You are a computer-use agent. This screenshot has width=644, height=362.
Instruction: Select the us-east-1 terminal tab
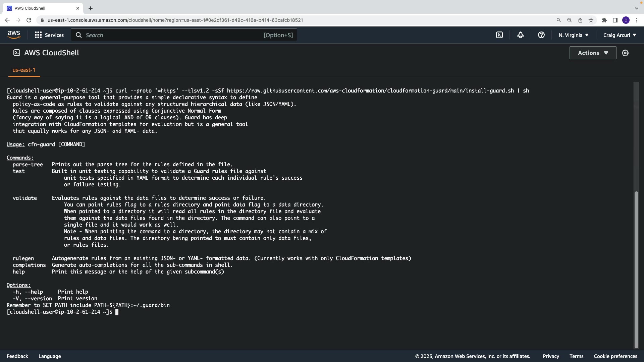24,70
